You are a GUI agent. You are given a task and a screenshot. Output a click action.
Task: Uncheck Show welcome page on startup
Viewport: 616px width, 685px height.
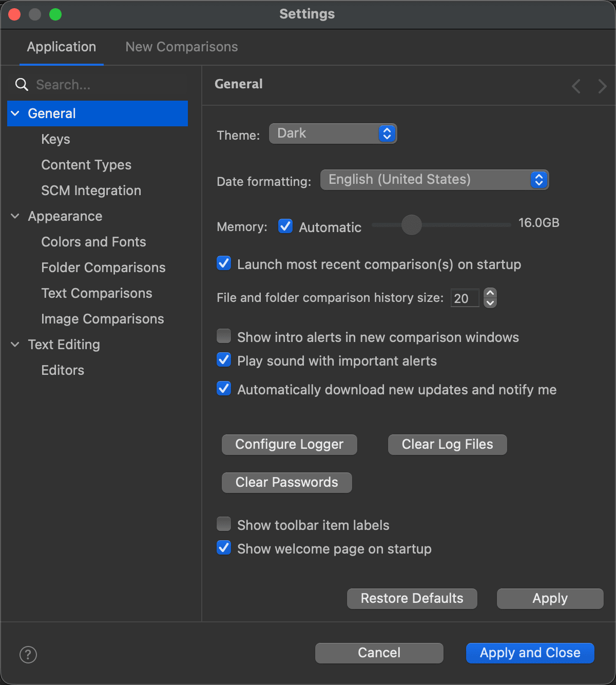[224, 548]
